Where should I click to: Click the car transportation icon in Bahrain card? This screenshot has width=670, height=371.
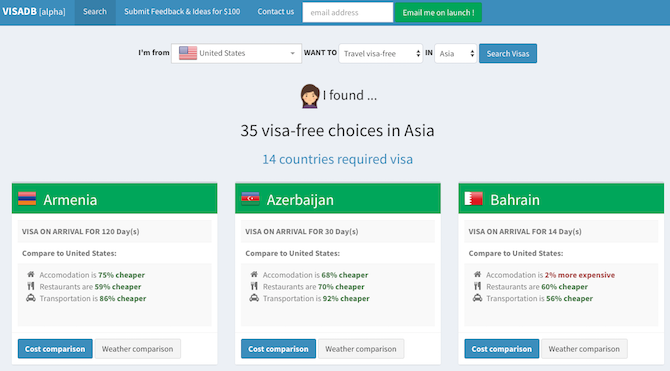click(477, 298)
